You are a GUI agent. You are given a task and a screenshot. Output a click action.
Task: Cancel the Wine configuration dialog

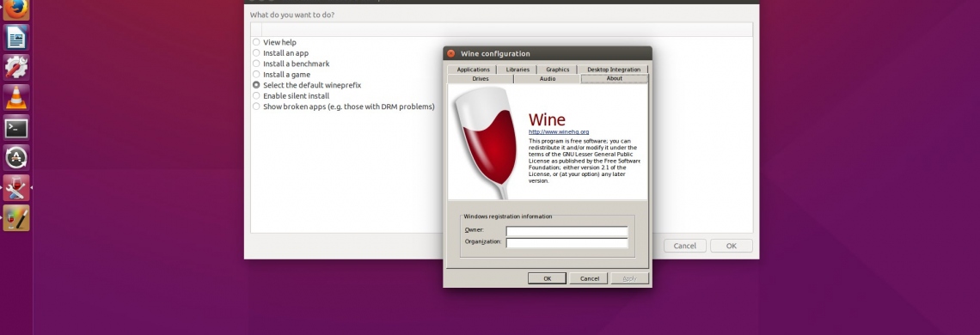[589, 279]
